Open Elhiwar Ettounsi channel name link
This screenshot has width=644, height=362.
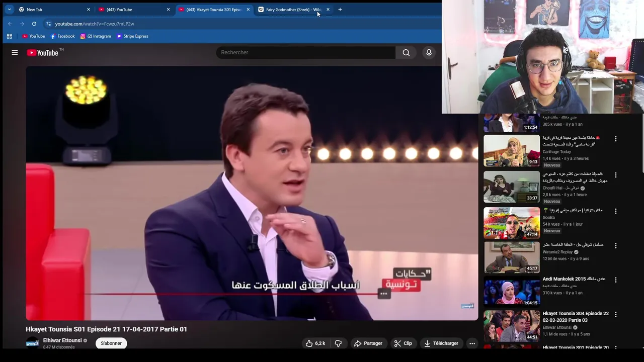pos(62,340)
